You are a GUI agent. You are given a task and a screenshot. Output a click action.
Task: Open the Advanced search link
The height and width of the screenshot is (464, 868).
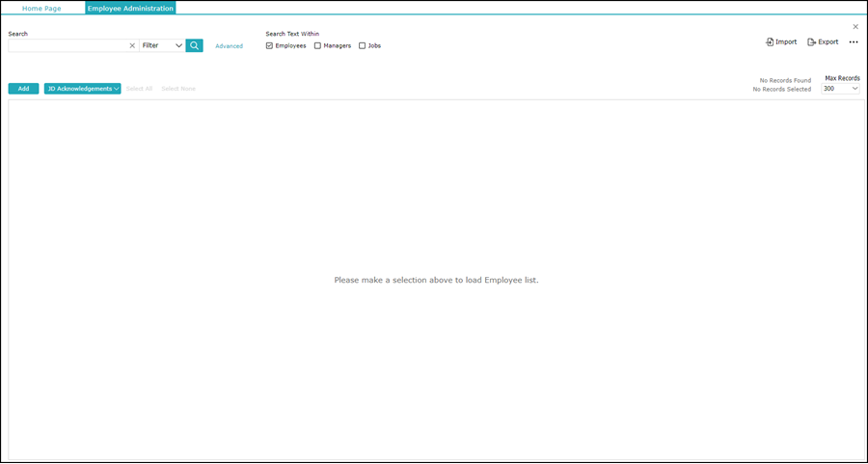click(x=229, y=46)
